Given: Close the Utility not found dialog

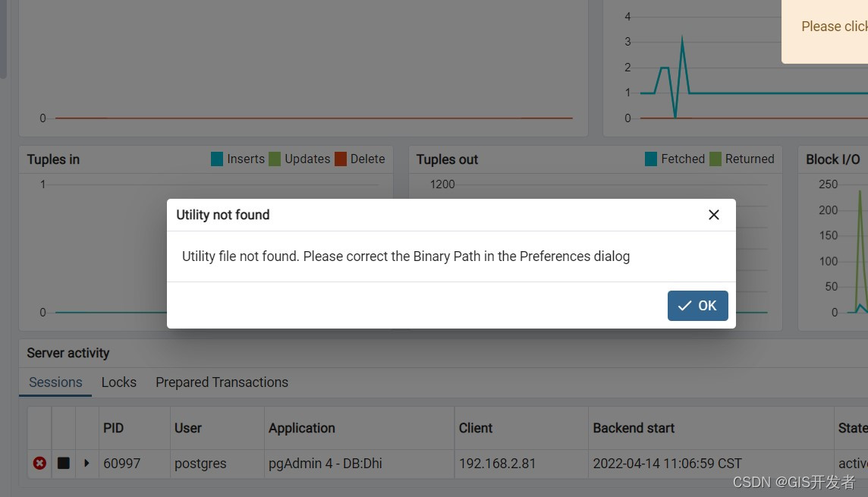Looking at the screenshot, I should tap(713, 215).
